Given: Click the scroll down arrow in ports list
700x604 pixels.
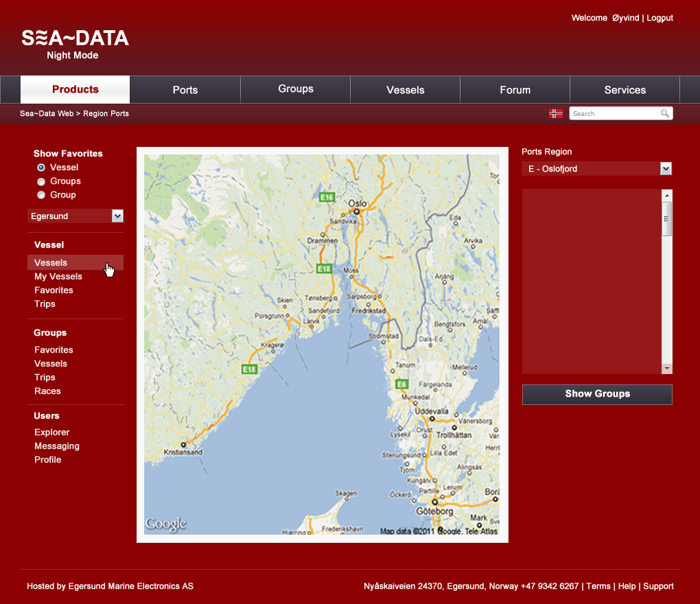Looking at the screenshot, I should tap(666, 369).
